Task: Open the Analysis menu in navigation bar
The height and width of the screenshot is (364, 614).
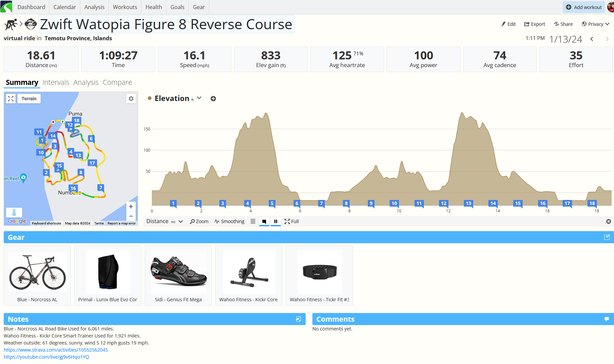Action: [94, 7]
